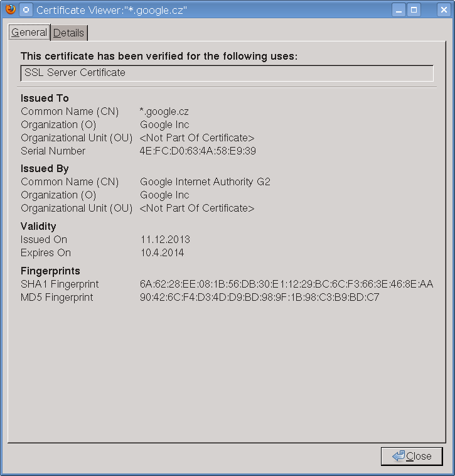Open the Firefox window menu icon

10,9
